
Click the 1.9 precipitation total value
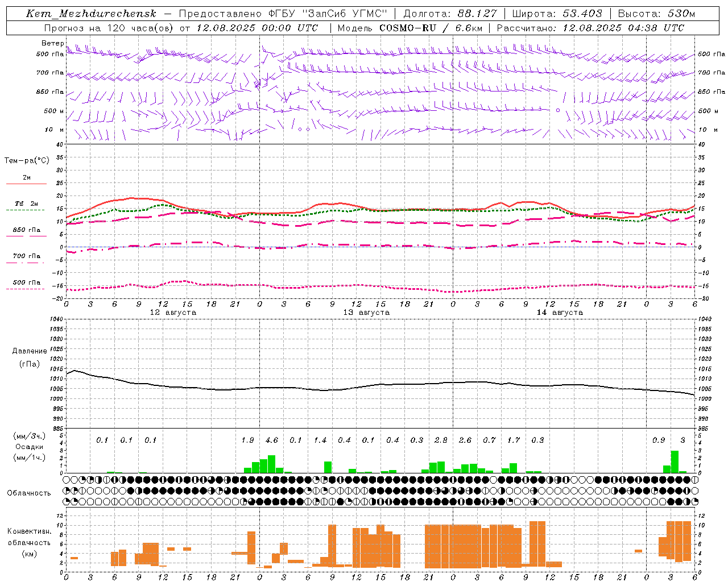[247, 440]
